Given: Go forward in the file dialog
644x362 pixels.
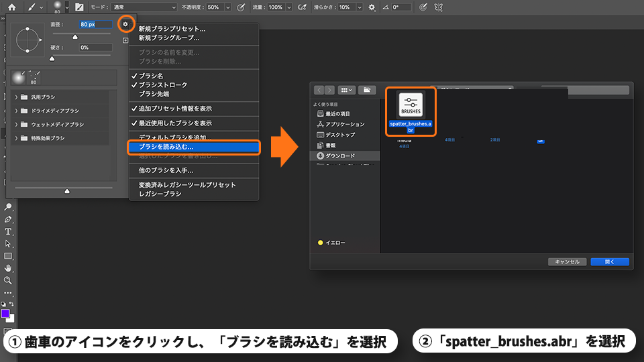Looking at the screenshot, I should 330,90.
